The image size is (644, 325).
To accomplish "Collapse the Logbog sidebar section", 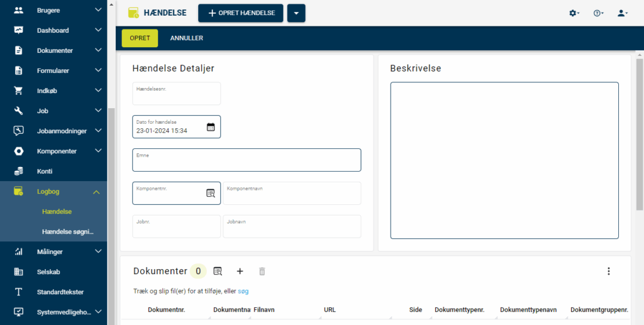I will click(x=97, y=192).
